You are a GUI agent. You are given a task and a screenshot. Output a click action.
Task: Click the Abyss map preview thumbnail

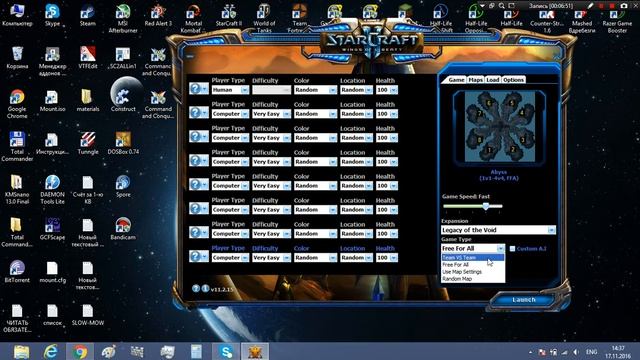tap(499, 127)
